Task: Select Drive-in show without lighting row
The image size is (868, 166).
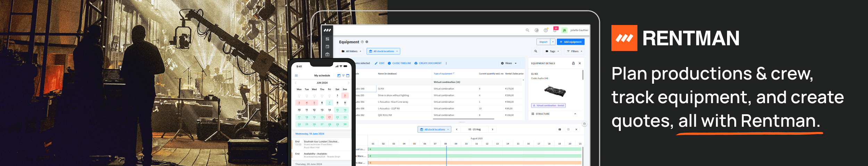Action: pyautogui.click(x=439, y=95)
